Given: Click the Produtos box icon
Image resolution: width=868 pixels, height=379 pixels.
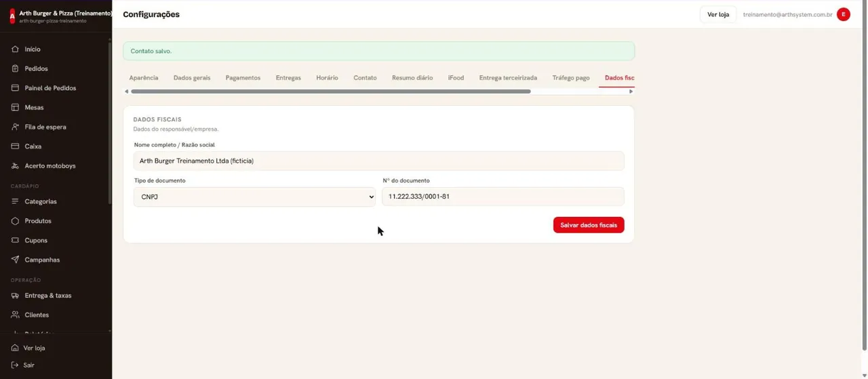Looking at the screenshot, I should click(15, 221).
